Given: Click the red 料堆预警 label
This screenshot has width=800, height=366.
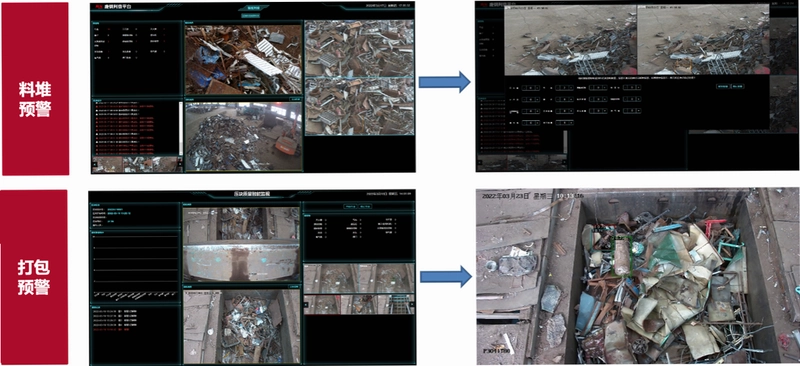Looking at the screenshot, I should (35, 89).
